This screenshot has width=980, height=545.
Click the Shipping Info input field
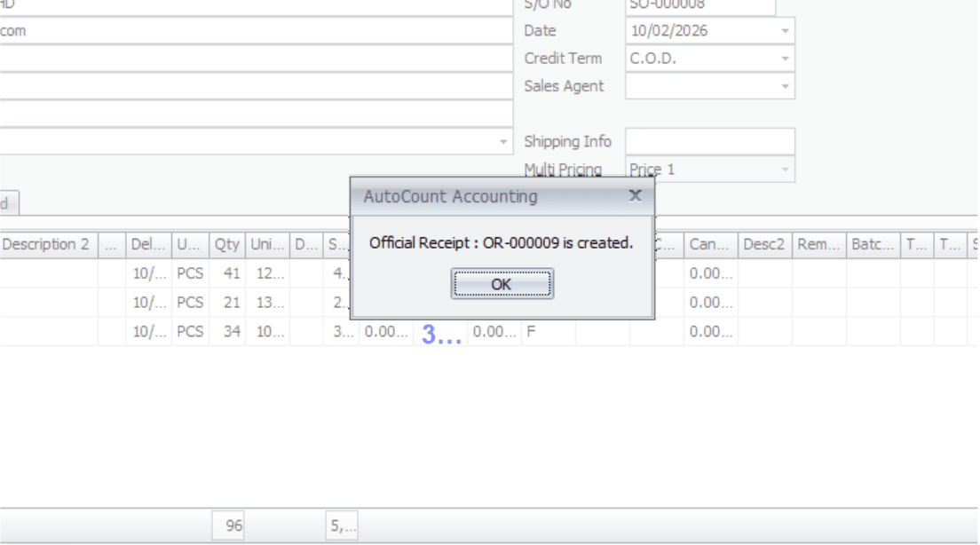709,141
